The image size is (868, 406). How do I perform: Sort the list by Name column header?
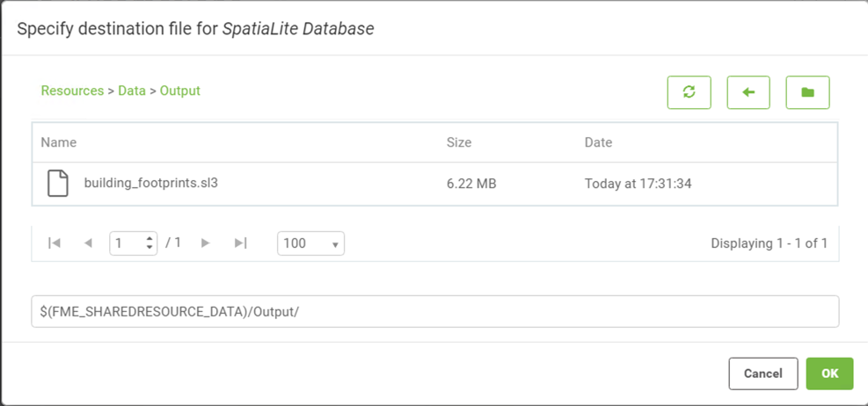pos(59,142)
